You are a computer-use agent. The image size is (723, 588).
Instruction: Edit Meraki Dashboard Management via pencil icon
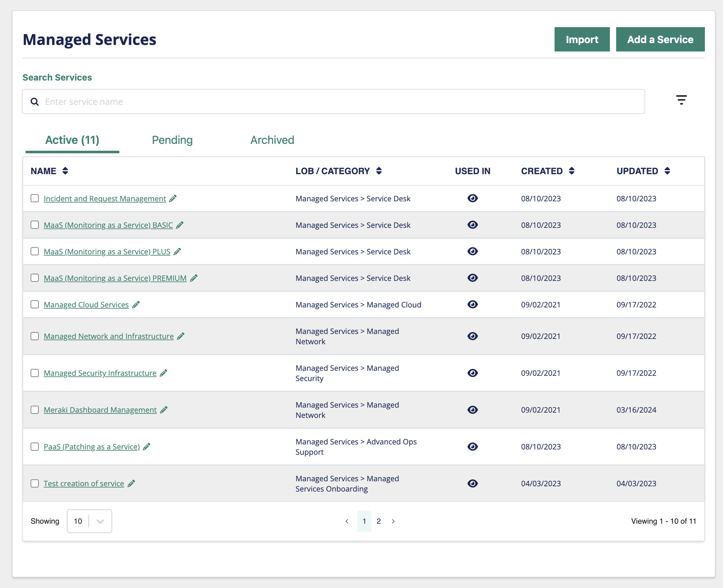pyautogui.click(x=164, y=410)
